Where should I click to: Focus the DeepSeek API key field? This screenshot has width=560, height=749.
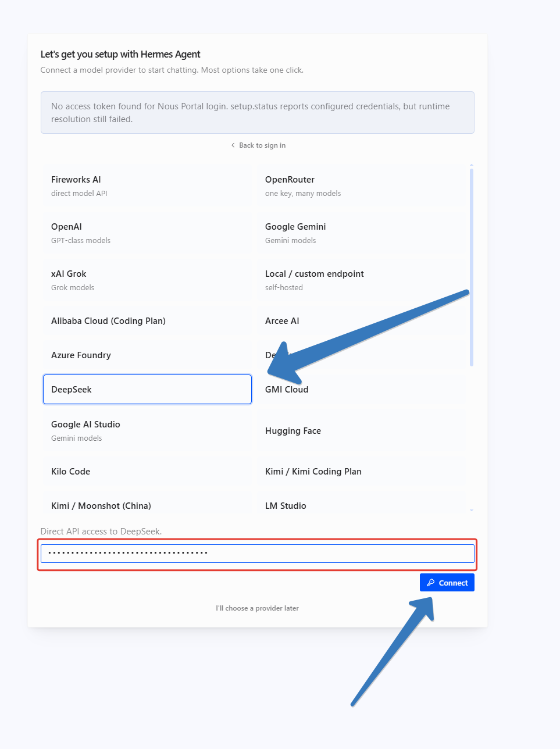(x=258, y=553)
